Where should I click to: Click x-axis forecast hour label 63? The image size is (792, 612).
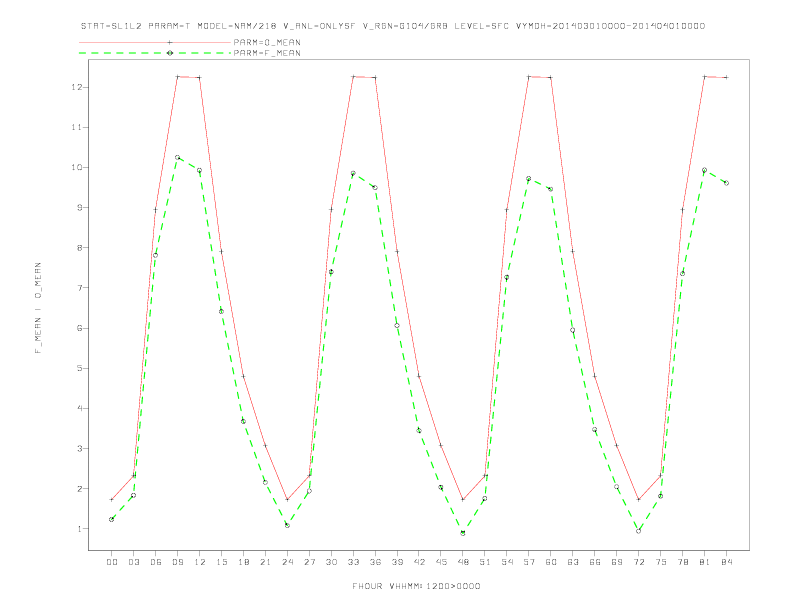(x=573, y=562)
